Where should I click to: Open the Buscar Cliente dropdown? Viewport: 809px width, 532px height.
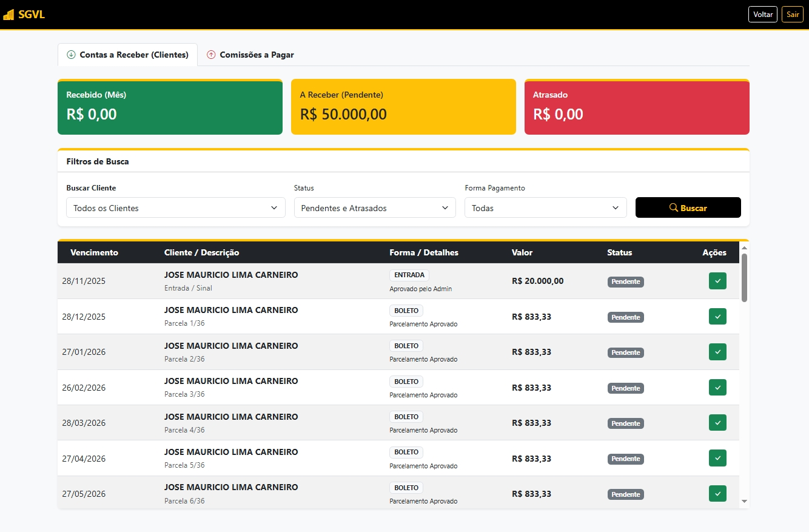pos(175,208)
